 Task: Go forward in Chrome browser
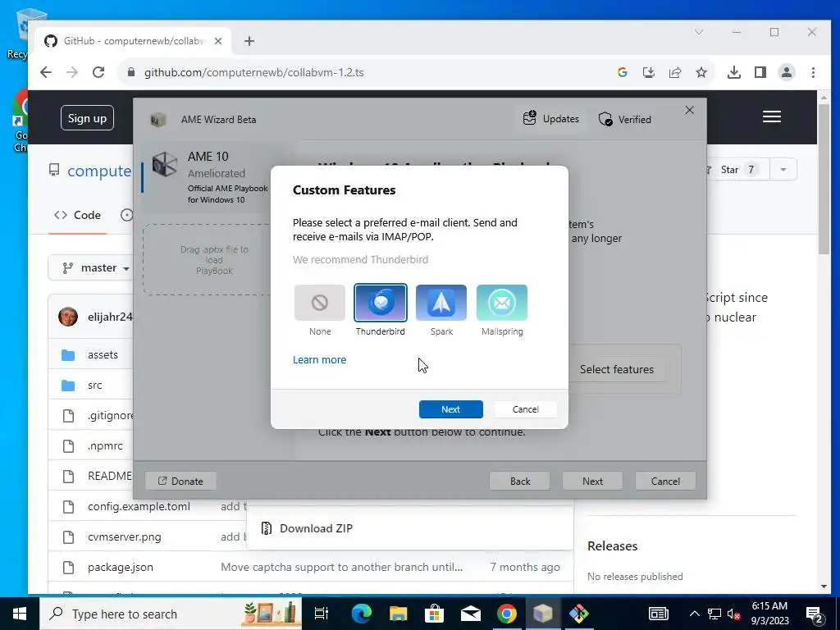click(72, 72)
